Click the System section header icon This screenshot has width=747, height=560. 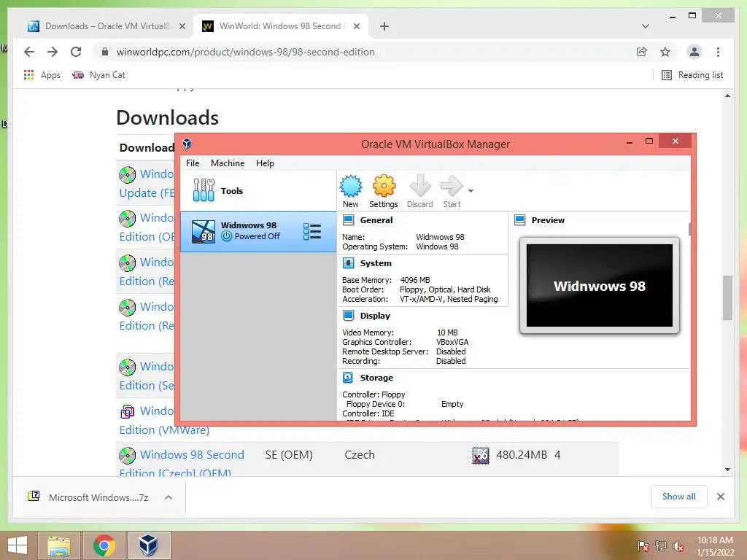(348, 262)
